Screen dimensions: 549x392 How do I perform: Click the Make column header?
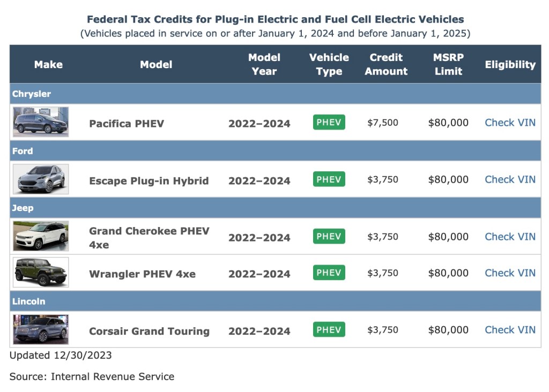point(48,64)
